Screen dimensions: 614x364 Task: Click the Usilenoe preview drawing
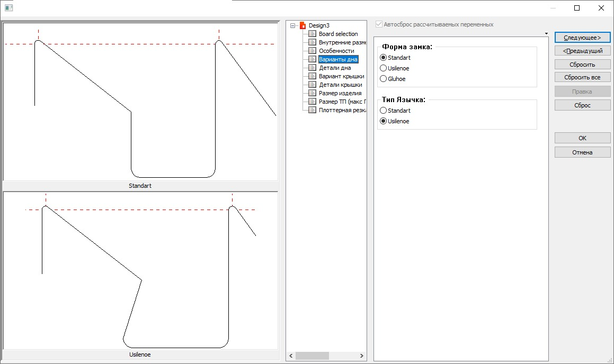click(x=140, y=270)
